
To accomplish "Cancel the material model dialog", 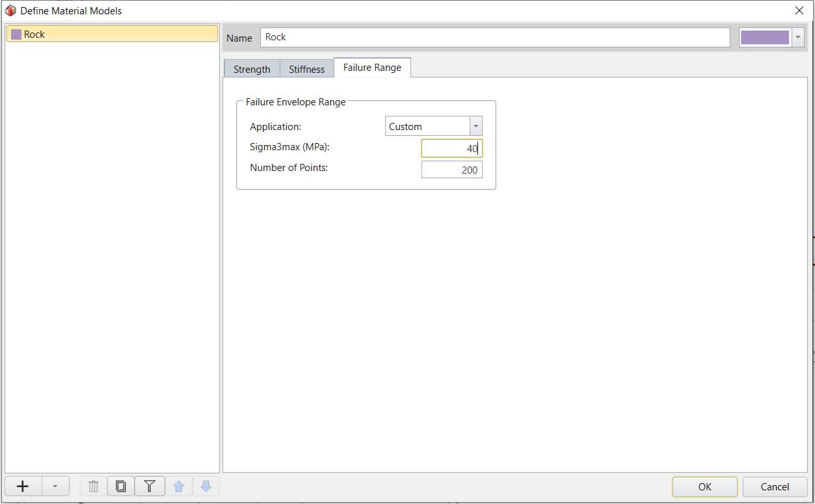I will point(774,486).
